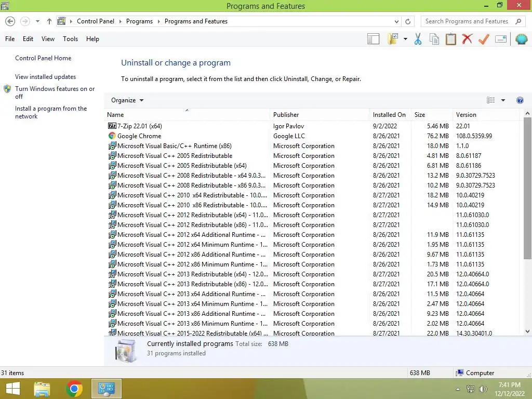Click the Programs breadcrumb

[139, 21]
